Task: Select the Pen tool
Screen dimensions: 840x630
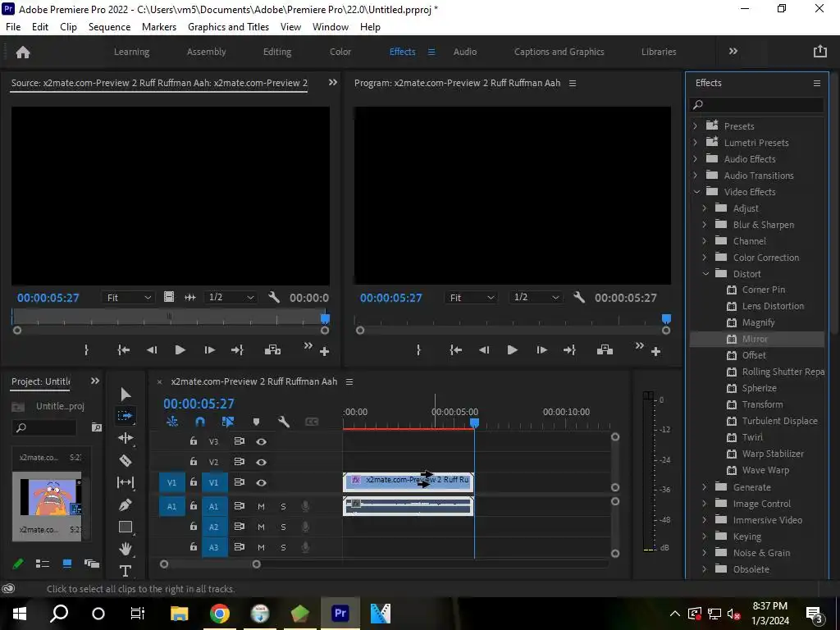Action: pos(126,504)
